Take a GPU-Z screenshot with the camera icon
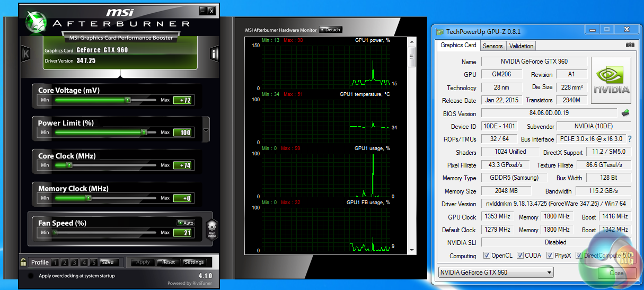The height and width of the screenshot is (290, 644). pos(630,46)
